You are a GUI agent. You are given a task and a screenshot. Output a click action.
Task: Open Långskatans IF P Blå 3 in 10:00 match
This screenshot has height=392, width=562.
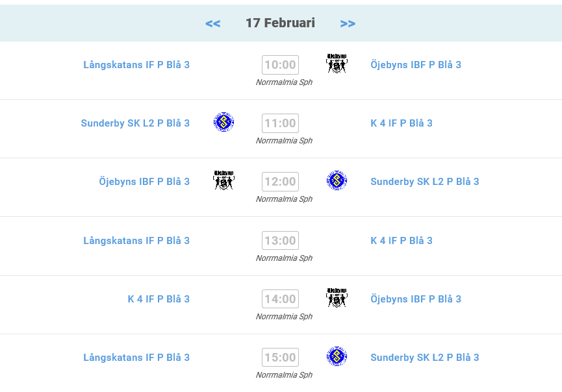(136, 65)
